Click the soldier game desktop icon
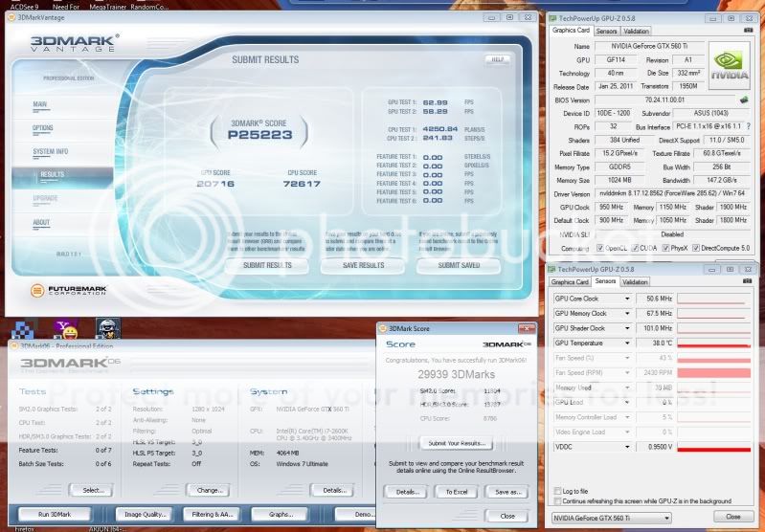The image size is (765, 532). pos(108,328)
